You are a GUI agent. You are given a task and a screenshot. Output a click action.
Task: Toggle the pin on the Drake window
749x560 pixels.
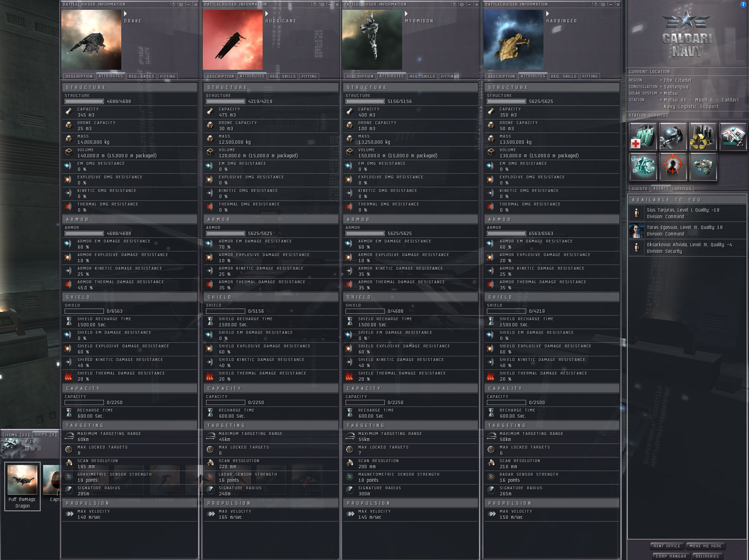pyautogui.click(x=181, y=4)
